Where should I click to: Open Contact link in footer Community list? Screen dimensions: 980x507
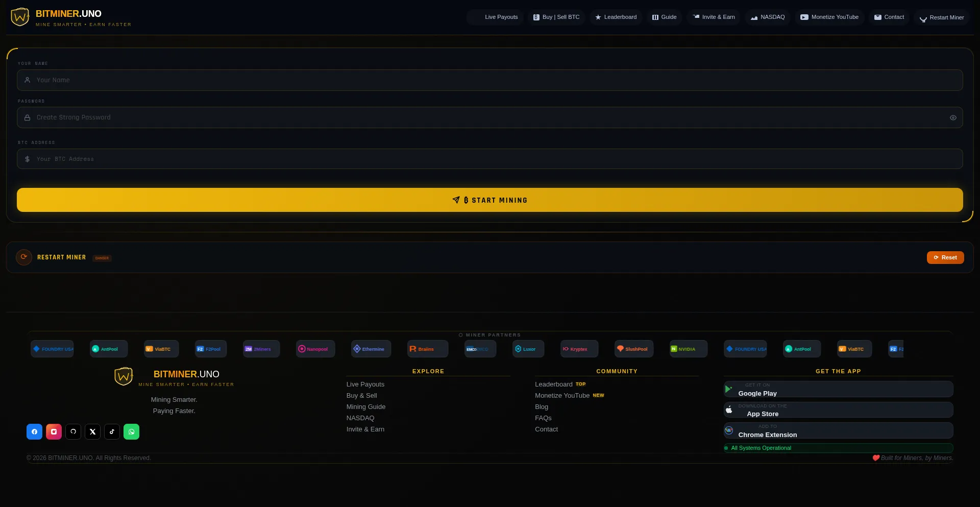546,429
